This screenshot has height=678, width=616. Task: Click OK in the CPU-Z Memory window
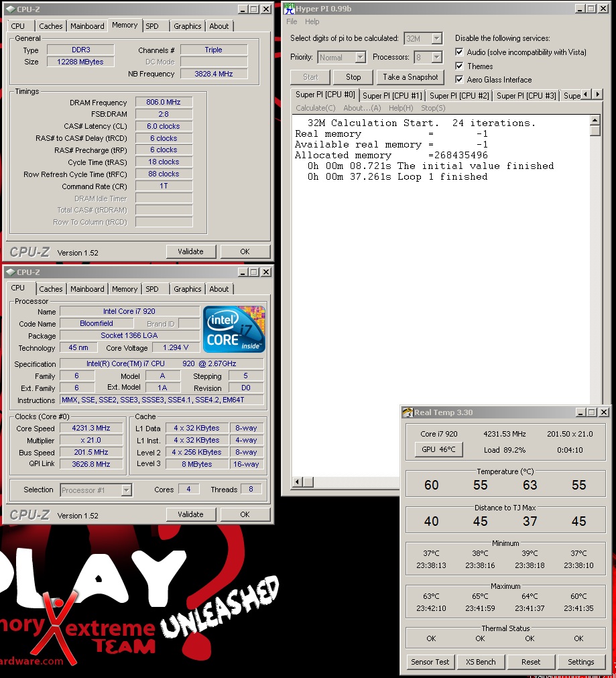245,251
